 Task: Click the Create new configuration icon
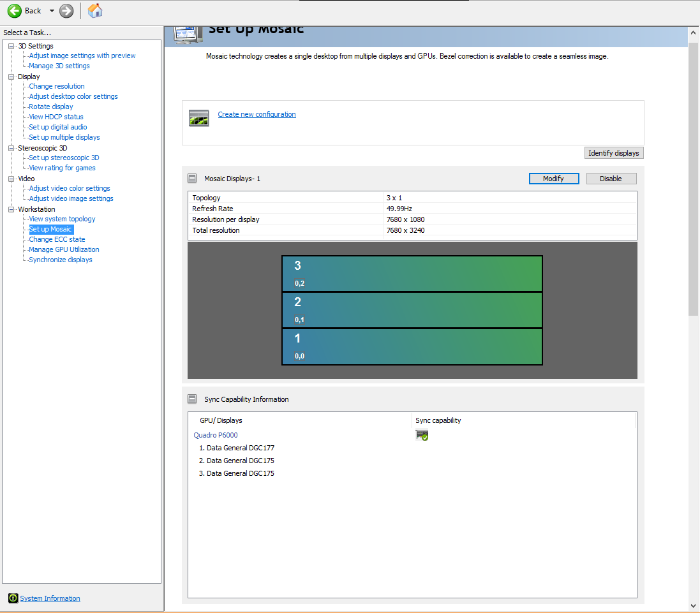click(198, 117)
